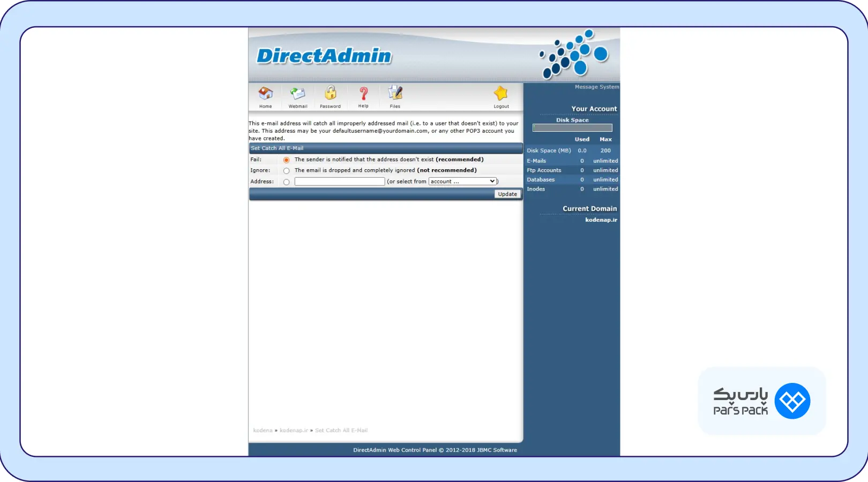Open the account selection dropdown
The width and height of the screenshot is (868, 482).
pyautogui.click(x=462, y=182)
